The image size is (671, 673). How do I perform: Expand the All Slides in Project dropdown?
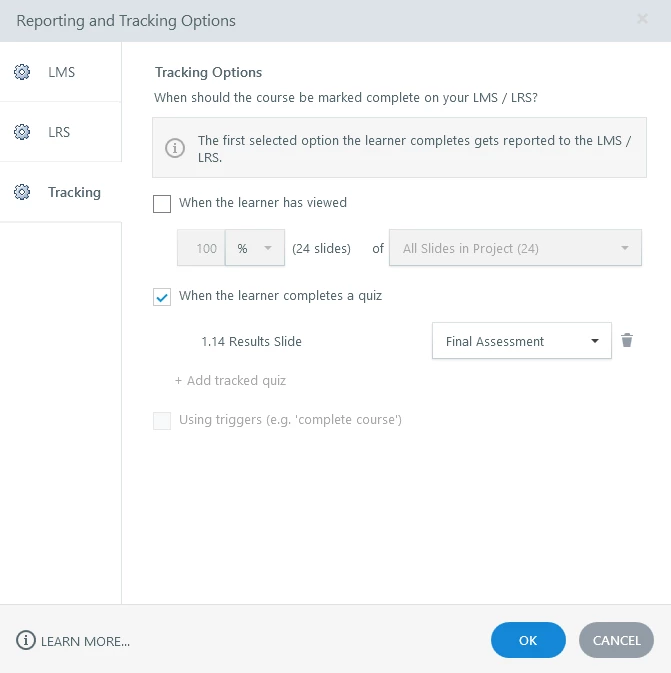pyautogui.click(x=515, y=249)
